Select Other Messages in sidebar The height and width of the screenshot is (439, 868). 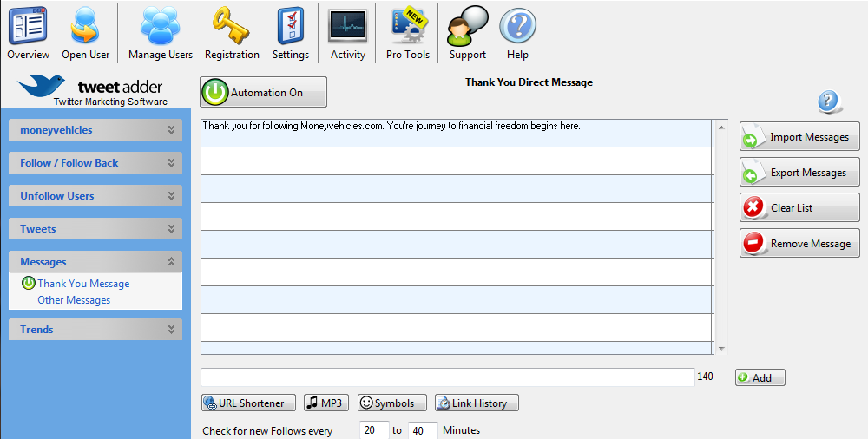point(74,300)
